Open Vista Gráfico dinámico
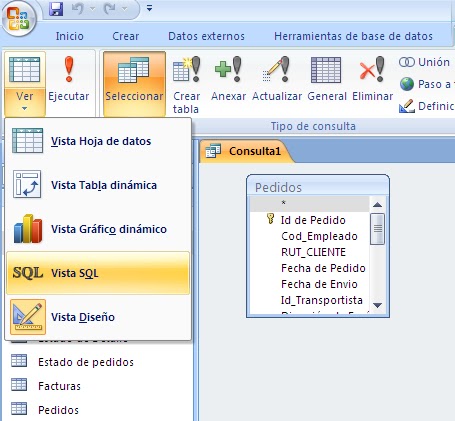The image size is (455, 421). point(98,229)
